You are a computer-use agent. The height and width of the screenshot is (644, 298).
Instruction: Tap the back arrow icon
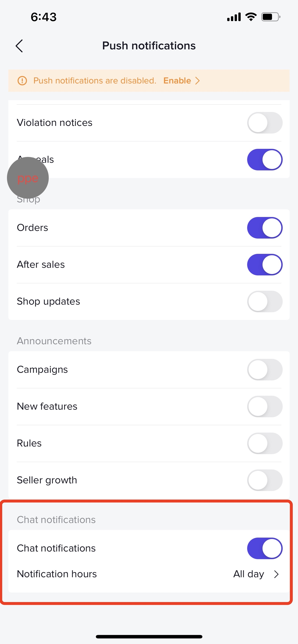pyautogui.click(x=19, y=46)
